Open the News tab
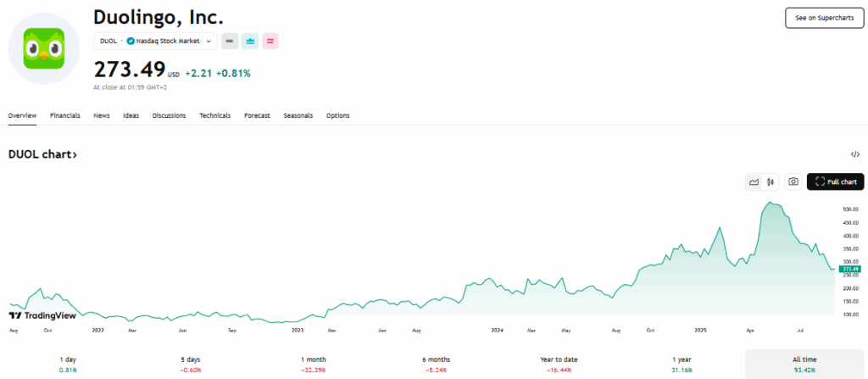The width and height of the screenshot is (868, 379). pos(102,115)
